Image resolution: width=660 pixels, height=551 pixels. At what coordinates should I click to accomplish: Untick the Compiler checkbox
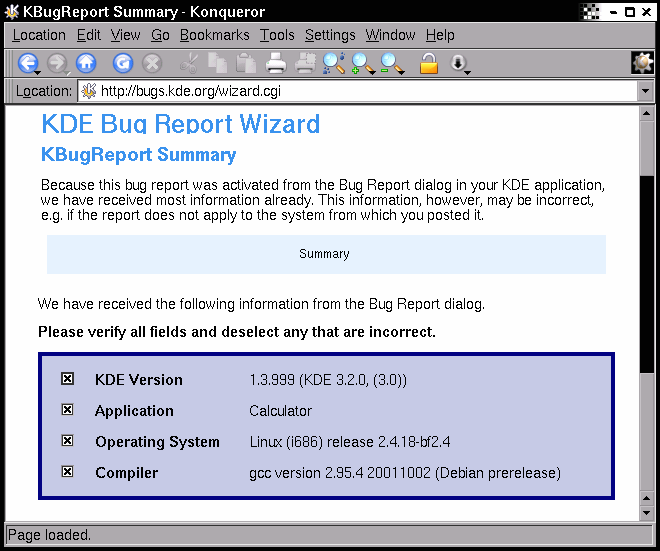[x=68, y=472]
